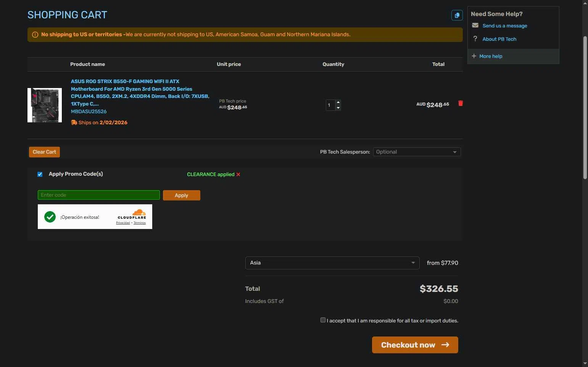Decrease quantity with the down arrow
Screen dimensions: 588x367
tap(338, 108)
